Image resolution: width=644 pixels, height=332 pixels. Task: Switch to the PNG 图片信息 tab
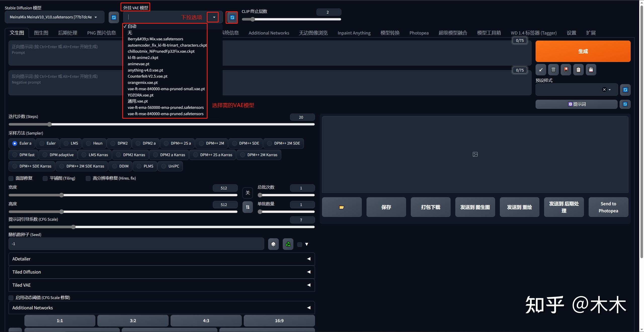(x=101, y=33)
